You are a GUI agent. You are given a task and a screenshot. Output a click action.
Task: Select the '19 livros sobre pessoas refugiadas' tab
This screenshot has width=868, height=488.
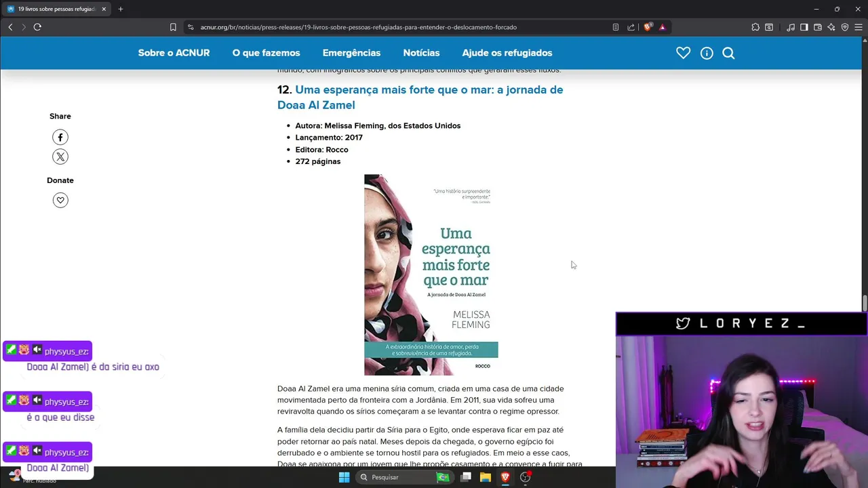click(x=56, y=9)
